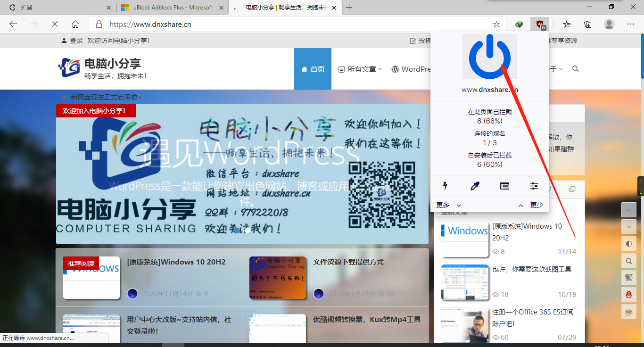The image size is (644, 347).
Task: Expand uBlock popup with 更多
Action: (448, 205)
